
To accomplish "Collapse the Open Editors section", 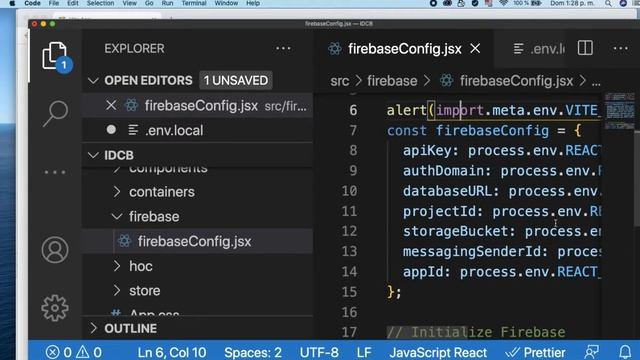I will [x=93, y=81].
